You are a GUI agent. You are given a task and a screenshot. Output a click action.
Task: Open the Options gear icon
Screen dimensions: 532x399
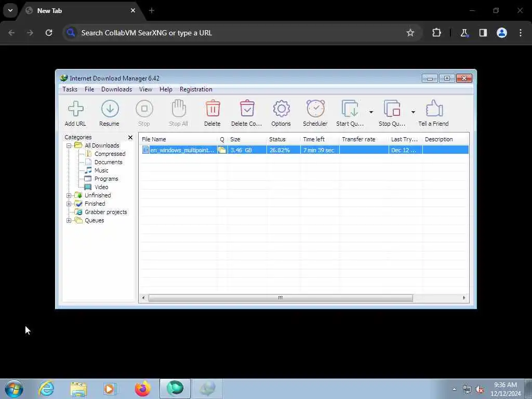(281, 109)
